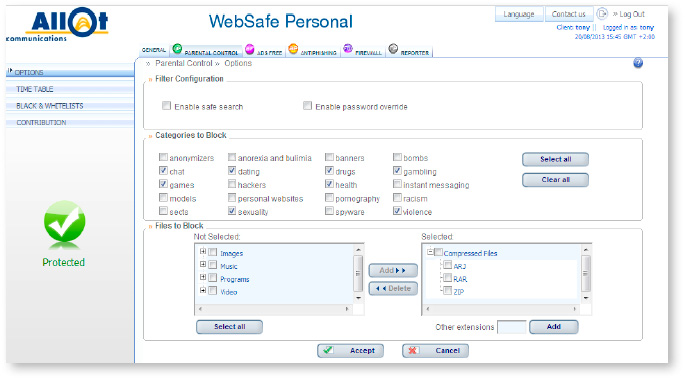Check the racism category
Viewport: 685px width, 378px height.
tap(397, 198)
